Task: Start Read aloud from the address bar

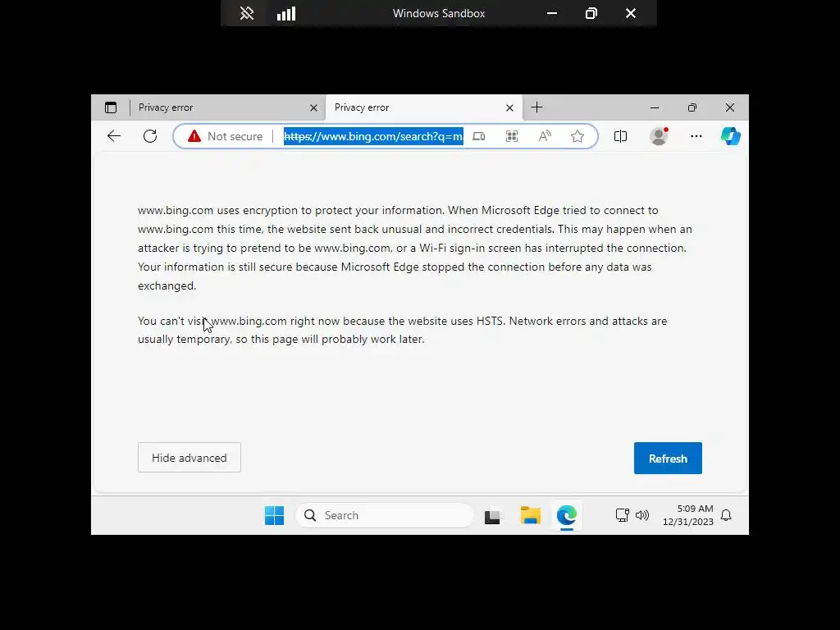Action: tap(545, 136)
